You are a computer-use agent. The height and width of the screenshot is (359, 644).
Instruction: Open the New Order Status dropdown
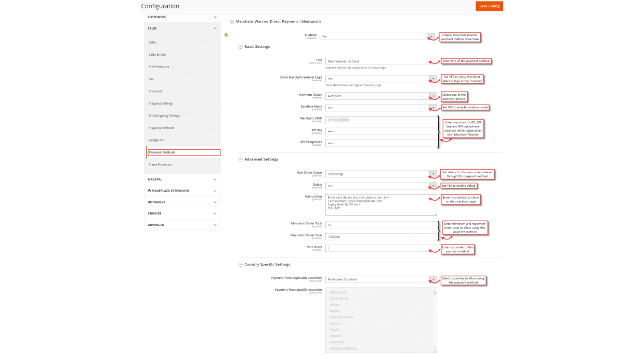pos(381,174)
